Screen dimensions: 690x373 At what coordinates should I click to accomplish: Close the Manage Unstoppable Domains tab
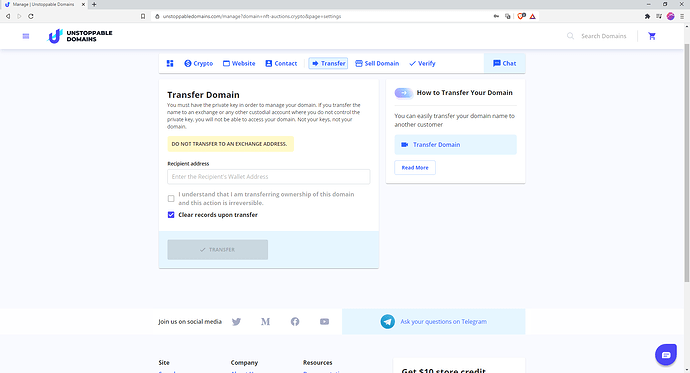(83, 4)
